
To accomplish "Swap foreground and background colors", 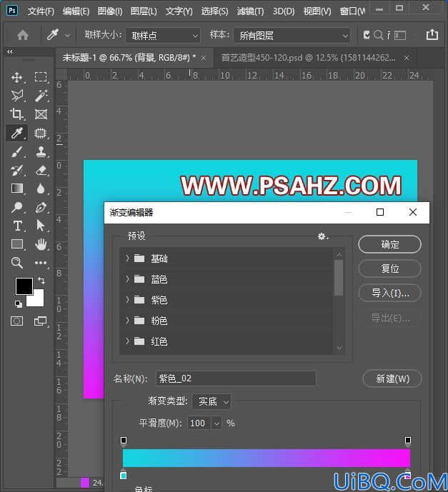I will tap(41, 280).
